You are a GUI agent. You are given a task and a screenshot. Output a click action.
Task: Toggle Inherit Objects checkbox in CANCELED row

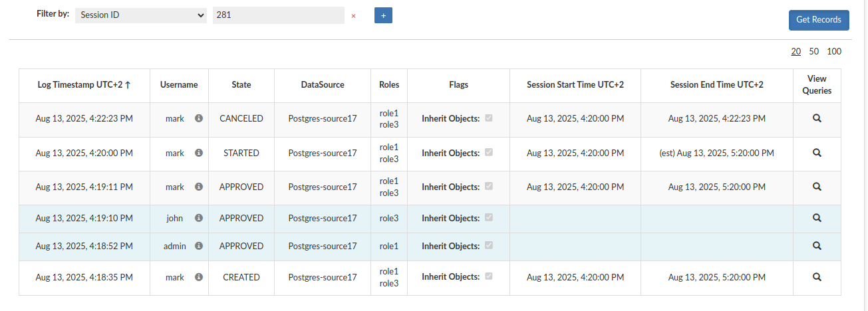[489, 118]
